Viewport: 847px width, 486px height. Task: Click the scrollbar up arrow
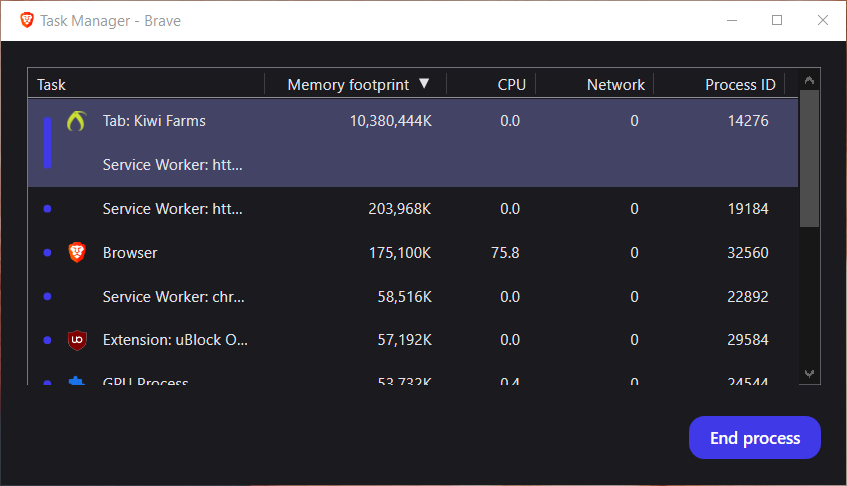coord(809,80)
